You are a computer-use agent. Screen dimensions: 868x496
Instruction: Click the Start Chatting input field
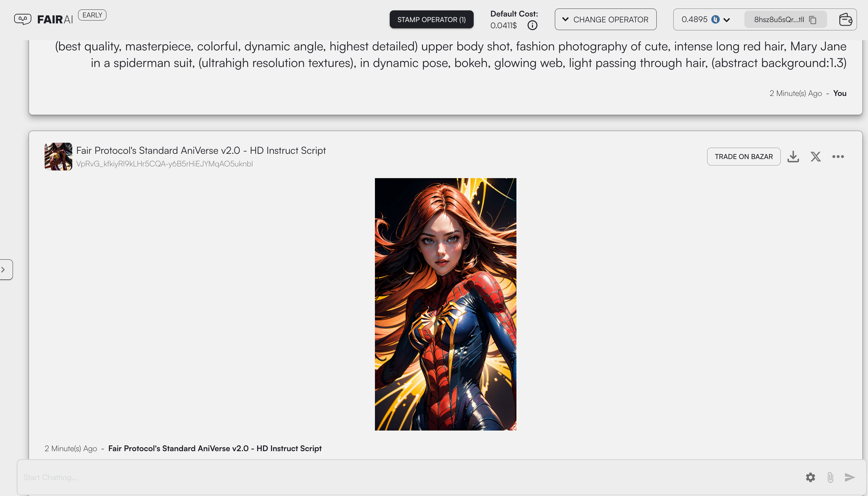[x=408, y=477]
